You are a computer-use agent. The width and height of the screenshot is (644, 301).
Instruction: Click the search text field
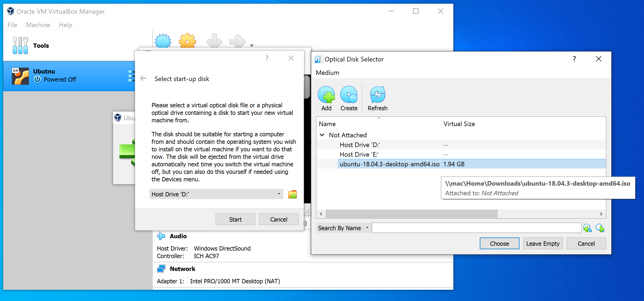[477, 228]
